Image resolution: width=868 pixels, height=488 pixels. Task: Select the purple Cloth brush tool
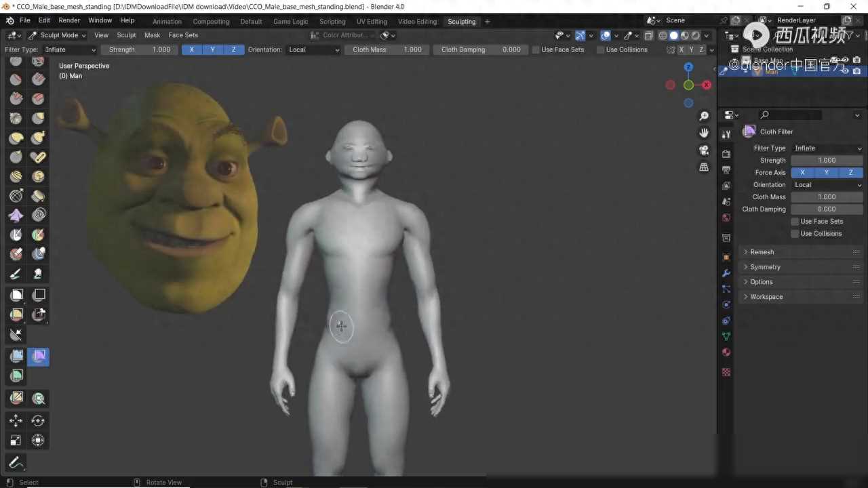pos(16,216)
